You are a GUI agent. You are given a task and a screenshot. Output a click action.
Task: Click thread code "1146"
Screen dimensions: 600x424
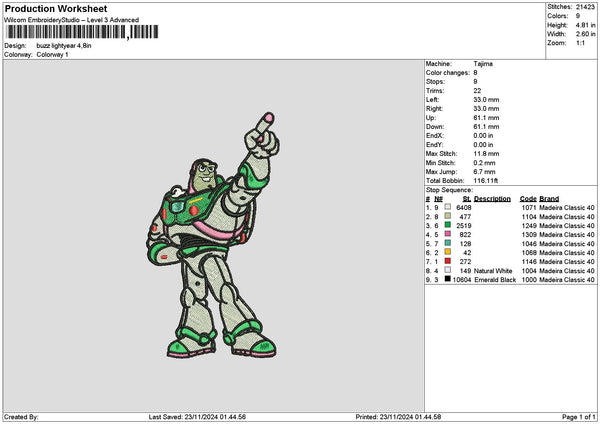pyautogui.click(x=529, y=262)
